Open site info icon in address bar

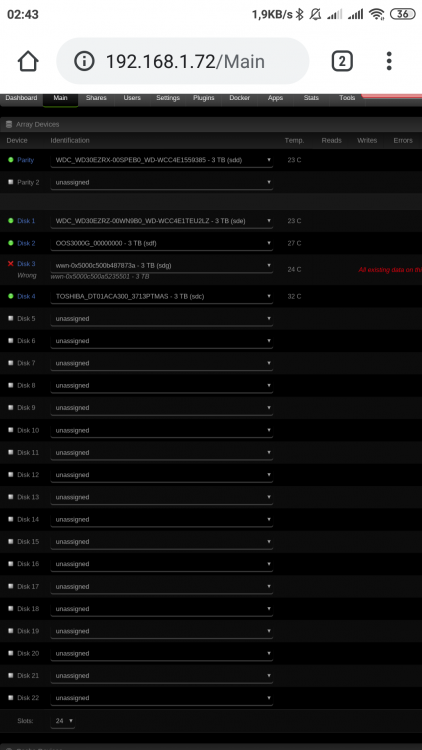84,61
